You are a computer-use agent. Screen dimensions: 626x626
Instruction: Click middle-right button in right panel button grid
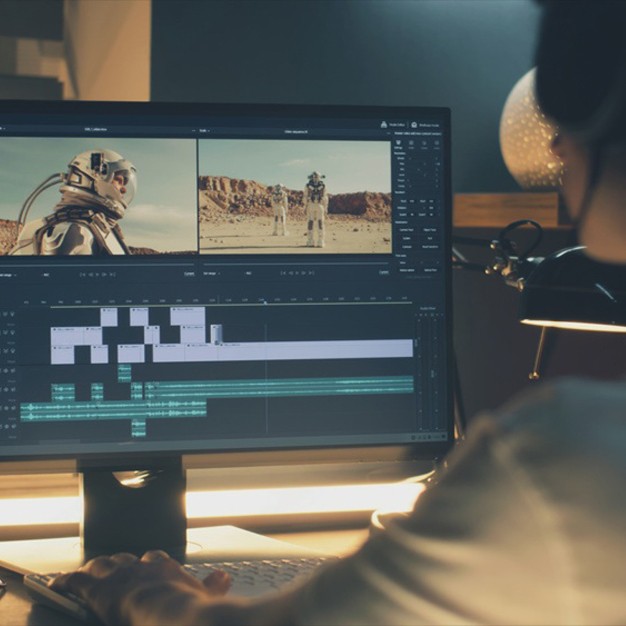coord(430,238)
